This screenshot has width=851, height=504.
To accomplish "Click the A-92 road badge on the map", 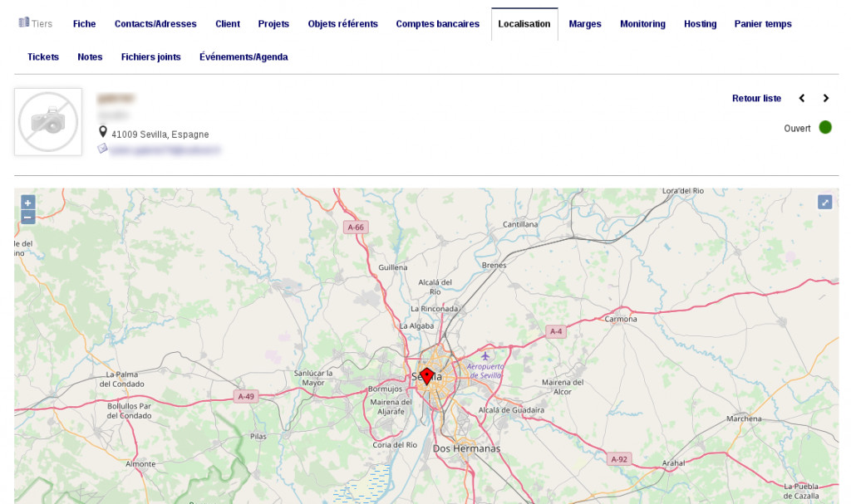I will pos(619,459).
